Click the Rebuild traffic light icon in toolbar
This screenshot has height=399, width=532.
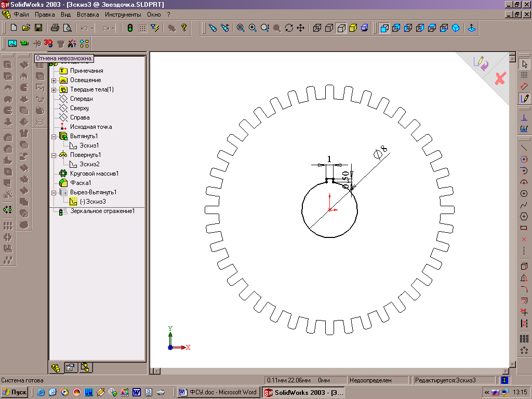[x=130, y=28]
